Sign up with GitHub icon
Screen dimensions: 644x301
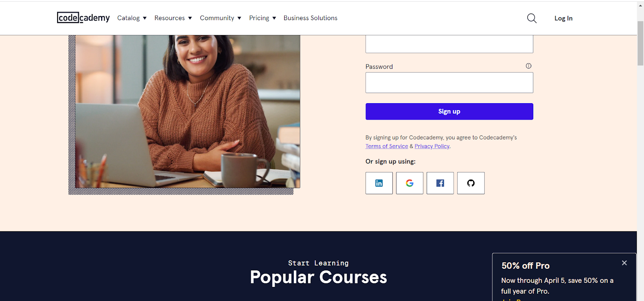coord(471,183)
